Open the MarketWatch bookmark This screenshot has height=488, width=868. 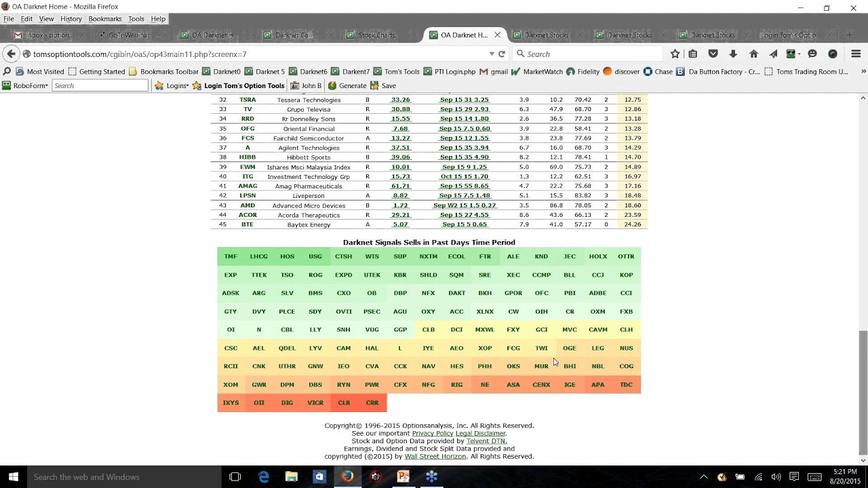(537, 71)
